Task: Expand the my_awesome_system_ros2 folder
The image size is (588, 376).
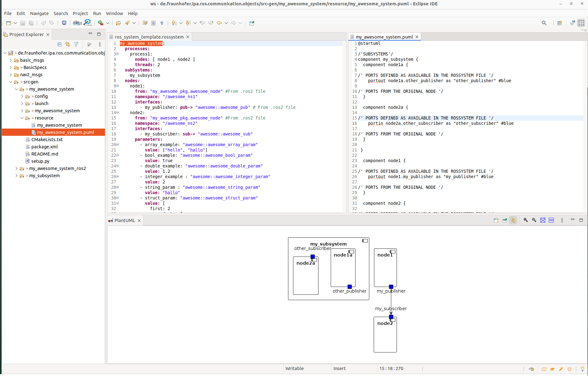Action: pyautogui.click(x=16, y=168)
